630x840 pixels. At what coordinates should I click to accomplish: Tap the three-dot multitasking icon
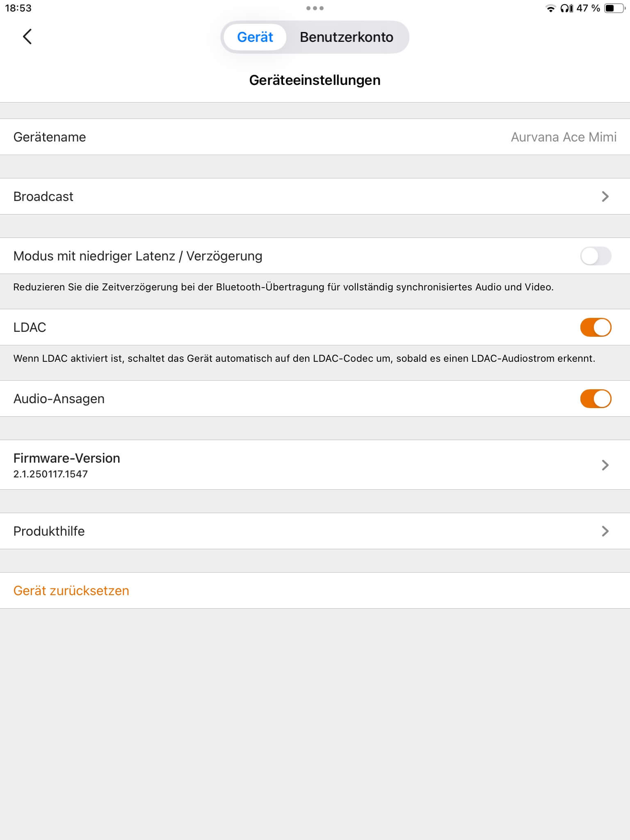[x=315, y=8]
